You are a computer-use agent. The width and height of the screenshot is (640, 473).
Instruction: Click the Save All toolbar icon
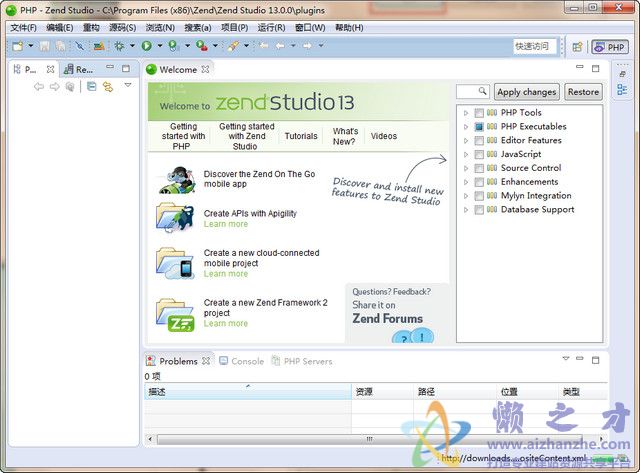click(60, 46)
